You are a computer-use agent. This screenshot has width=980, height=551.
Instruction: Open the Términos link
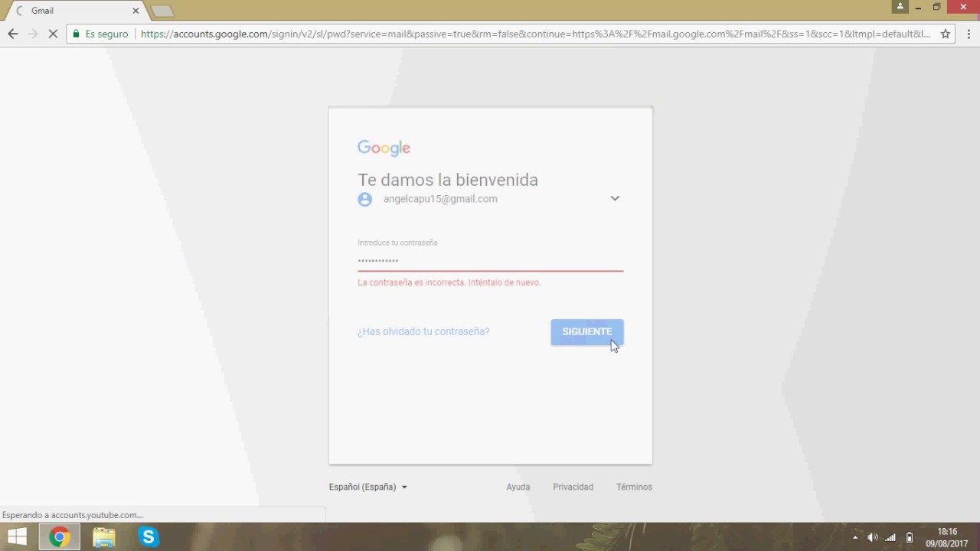(x=634, y=487)
